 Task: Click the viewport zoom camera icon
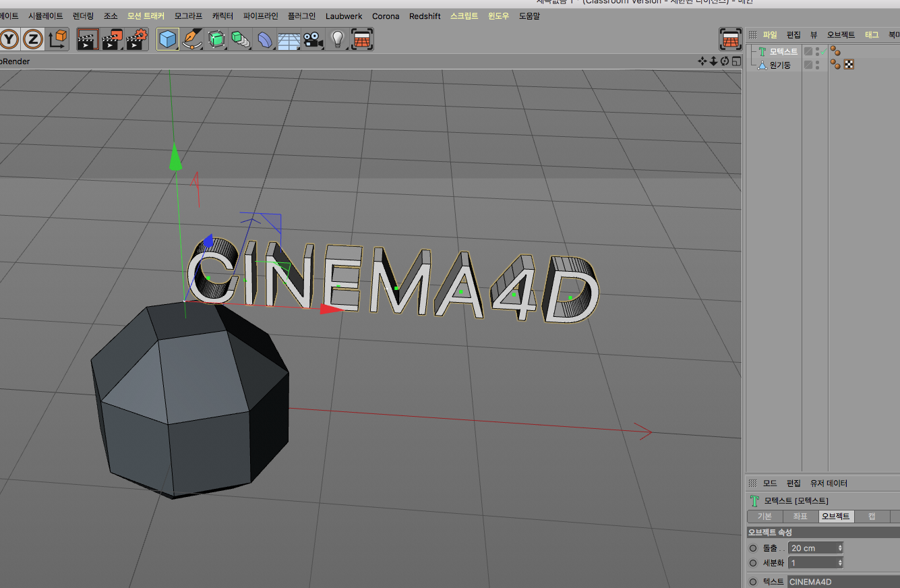[x=713, y=61]
